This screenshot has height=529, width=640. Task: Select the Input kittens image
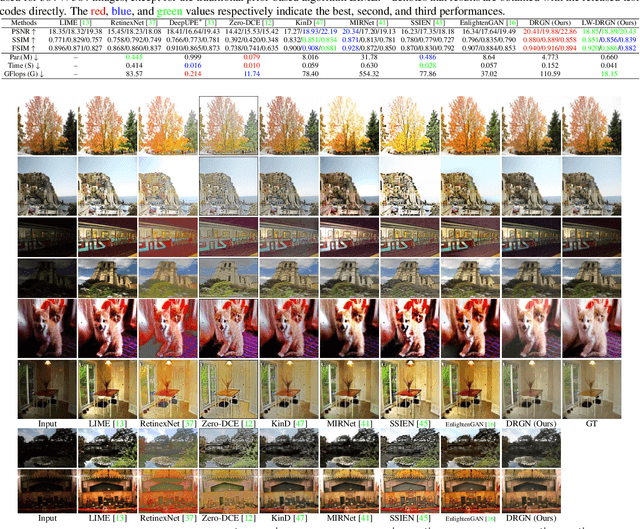(x=47, y=329)
